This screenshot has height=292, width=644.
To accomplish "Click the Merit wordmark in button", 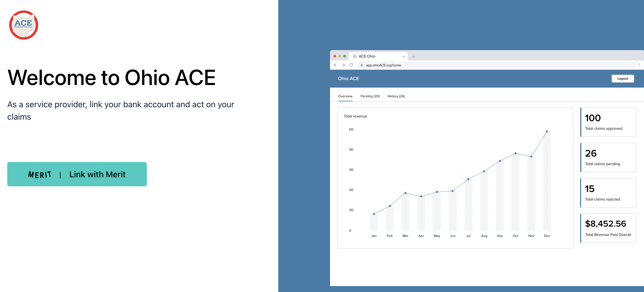I will 40,175.
